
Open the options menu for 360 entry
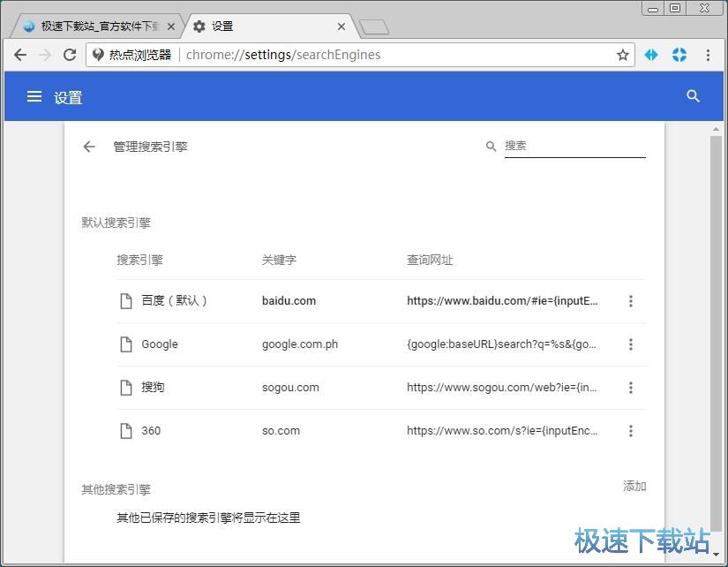631,430
